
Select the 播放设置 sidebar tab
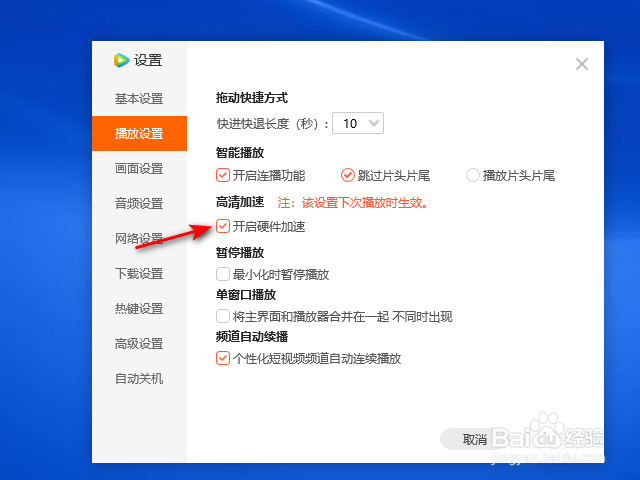(x=139, y=133)
